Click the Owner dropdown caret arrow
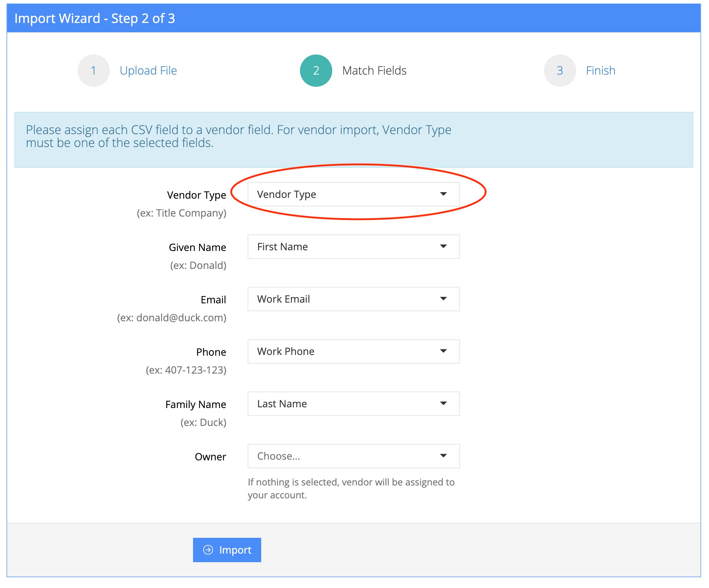The width and height of the screenshot is (709, 588). (x=443, y=456)
